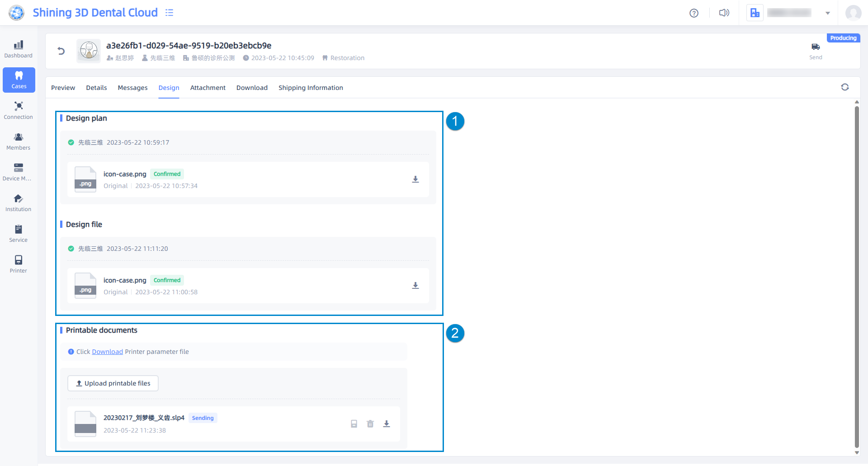
Task: Click the back arrow to return
Action: pyautogui.click(x=61, y=51)
